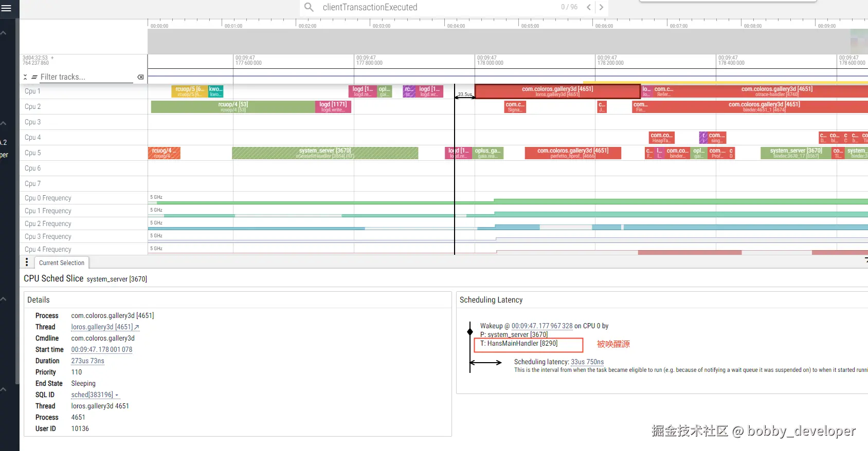The width and height of the screenshot is (868, 451).
Task: Open thread link arrow next to loros.gallery3d [4651]
Action: (x=137, y=327)
